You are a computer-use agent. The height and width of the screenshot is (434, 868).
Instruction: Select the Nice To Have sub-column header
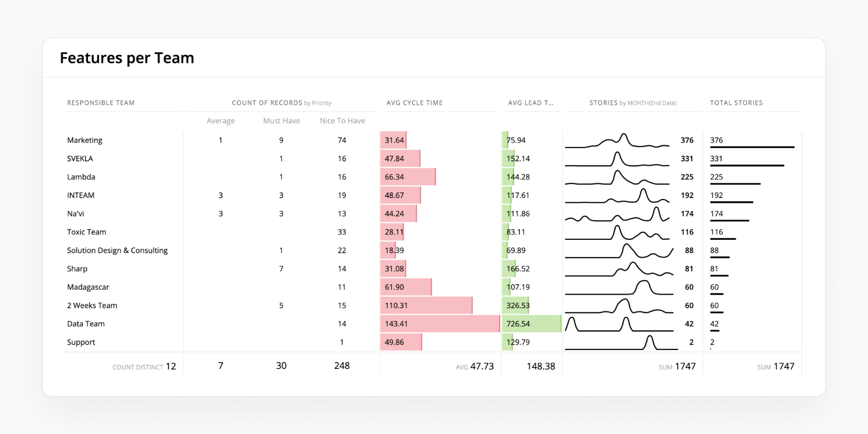[x=342, y=121]
